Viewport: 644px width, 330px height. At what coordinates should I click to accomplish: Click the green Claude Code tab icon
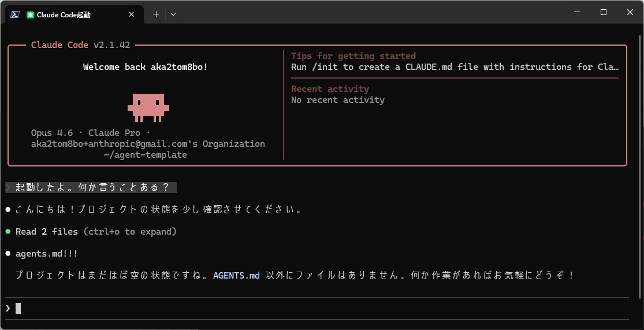coord(30,14)
